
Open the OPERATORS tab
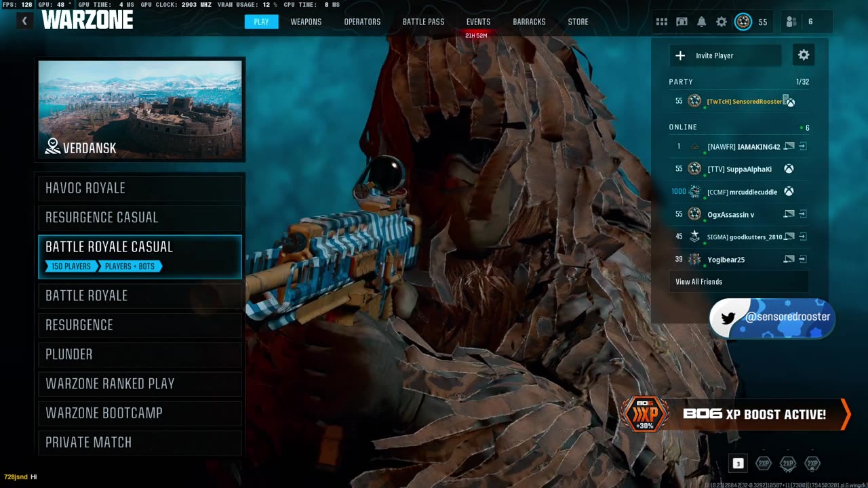coord(362,22)
